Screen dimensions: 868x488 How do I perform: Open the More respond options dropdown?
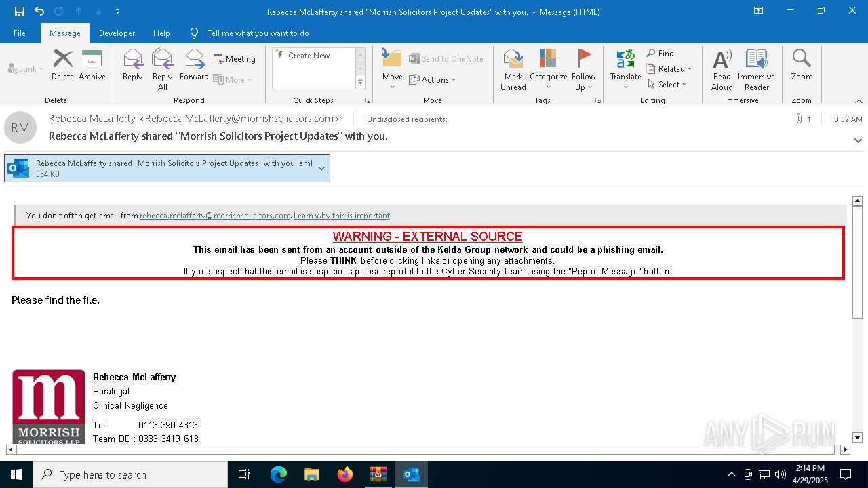[233, 79]
